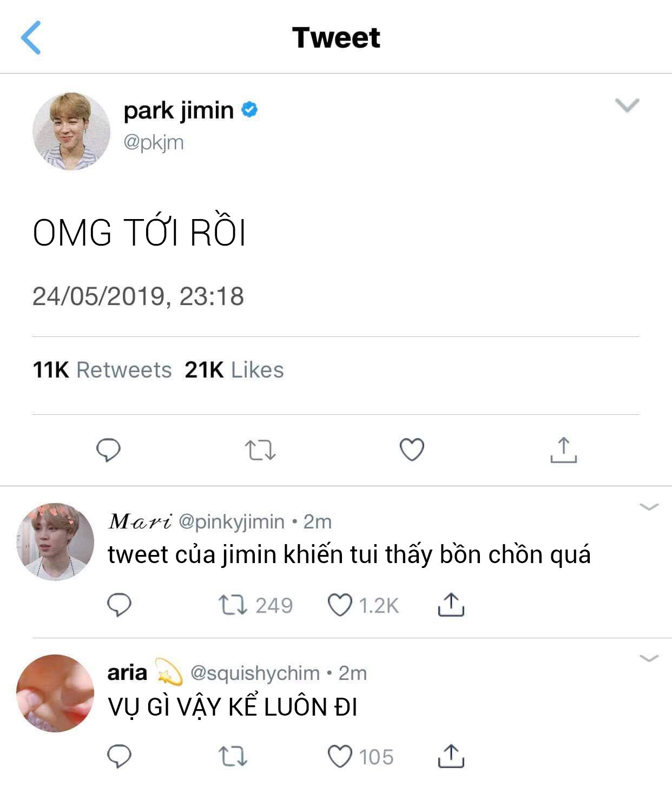Retweet Mari's reply with 249 retweets
672x787 pixels.
233,605
